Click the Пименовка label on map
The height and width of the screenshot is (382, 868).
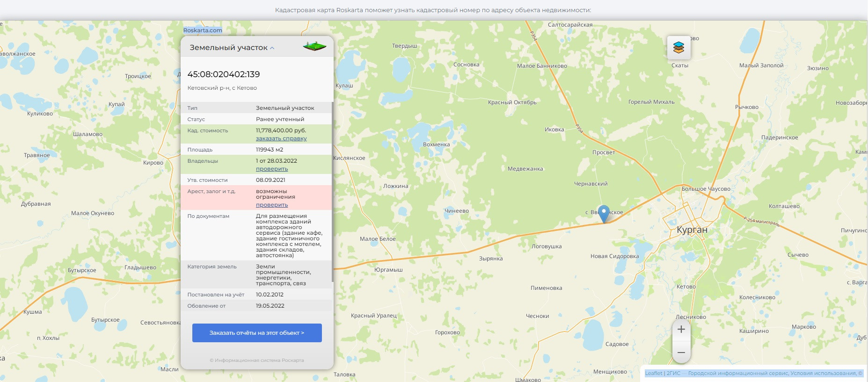[546, 288]
